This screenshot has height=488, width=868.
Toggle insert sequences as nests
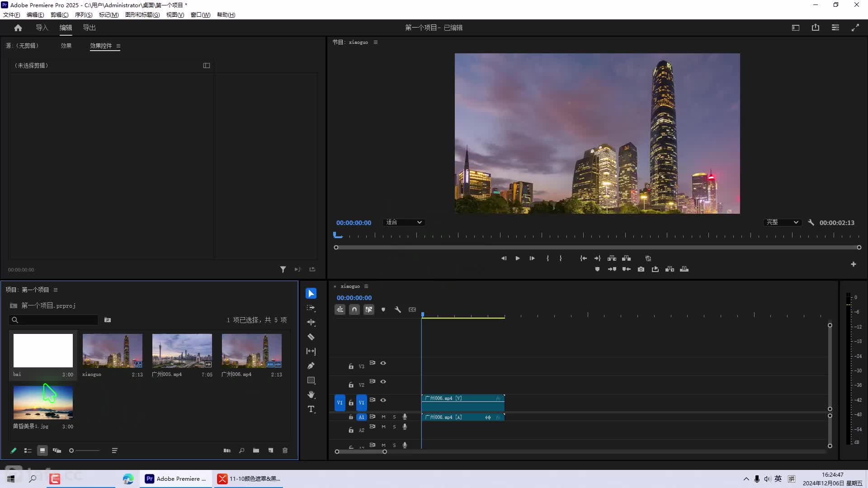click(x=340, y=310)
